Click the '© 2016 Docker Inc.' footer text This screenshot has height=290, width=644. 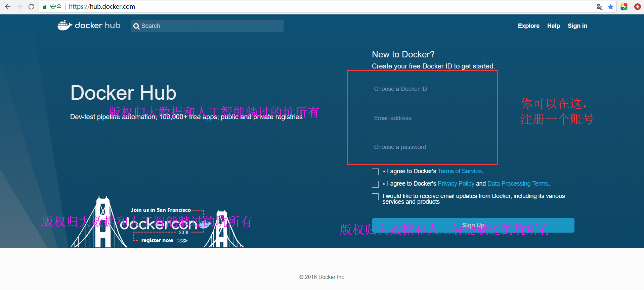pyautogui.click(x=322, y=277)
